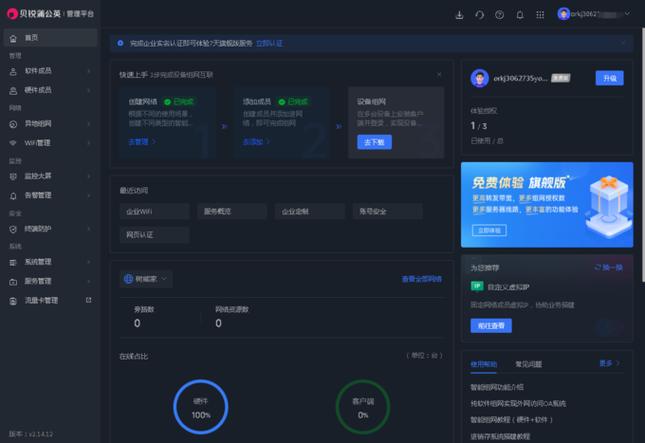This screenshot has height=443, width=645.
Task: Switch to 常见问题 tab
Action: 529,364
